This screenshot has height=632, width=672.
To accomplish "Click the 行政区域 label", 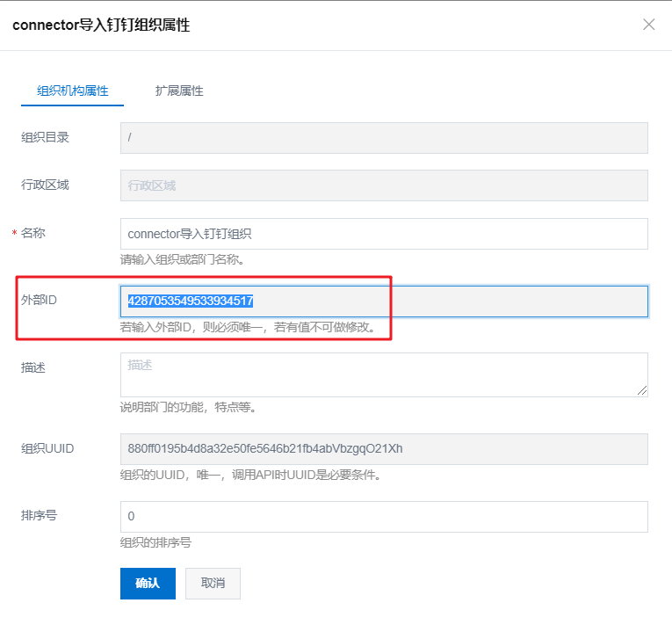I will point(45,185).
